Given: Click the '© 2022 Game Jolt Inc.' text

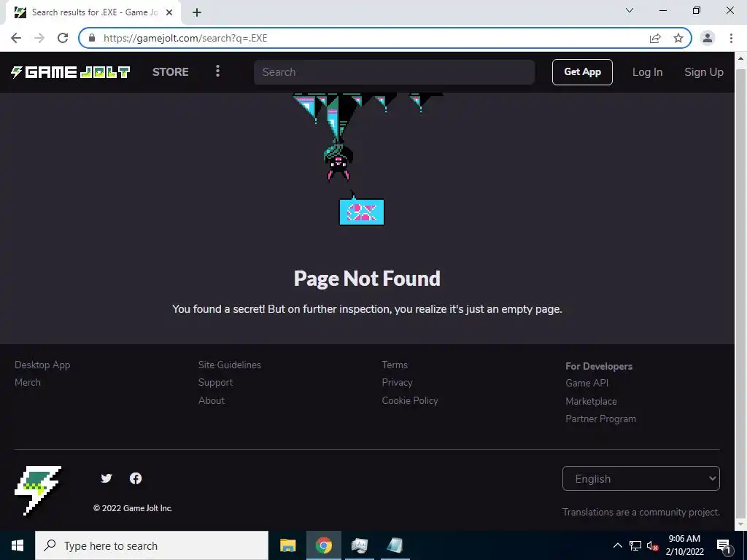Looking at the screenshot, I should (x=133, y=508).
